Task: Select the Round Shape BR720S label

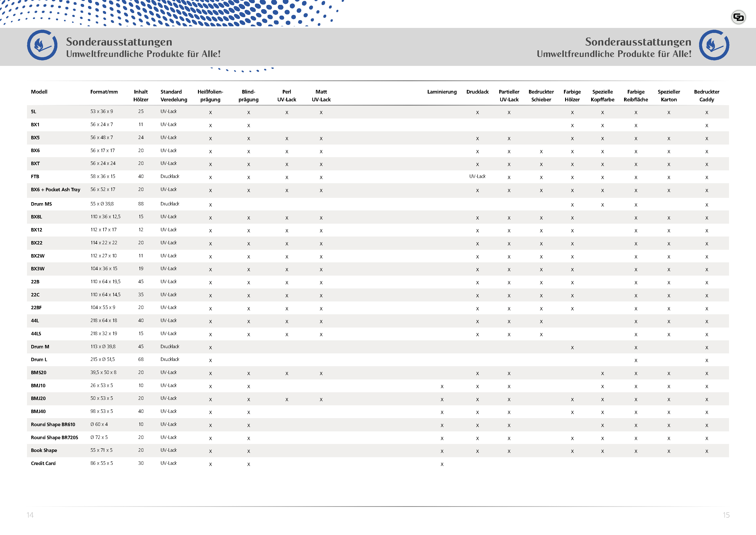Action: pos(55,438)
